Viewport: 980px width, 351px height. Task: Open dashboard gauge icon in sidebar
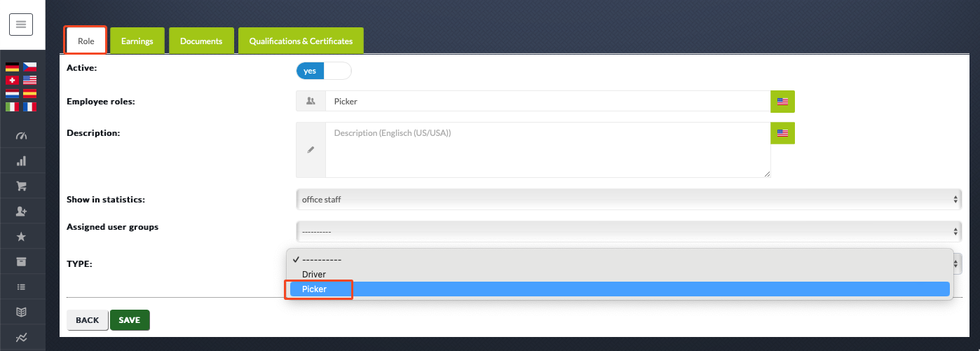21,136
